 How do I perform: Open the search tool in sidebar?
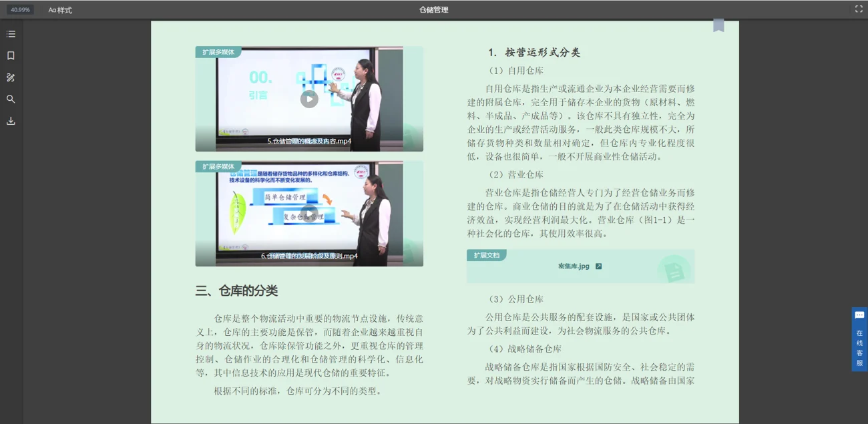[x=11, y=99]
